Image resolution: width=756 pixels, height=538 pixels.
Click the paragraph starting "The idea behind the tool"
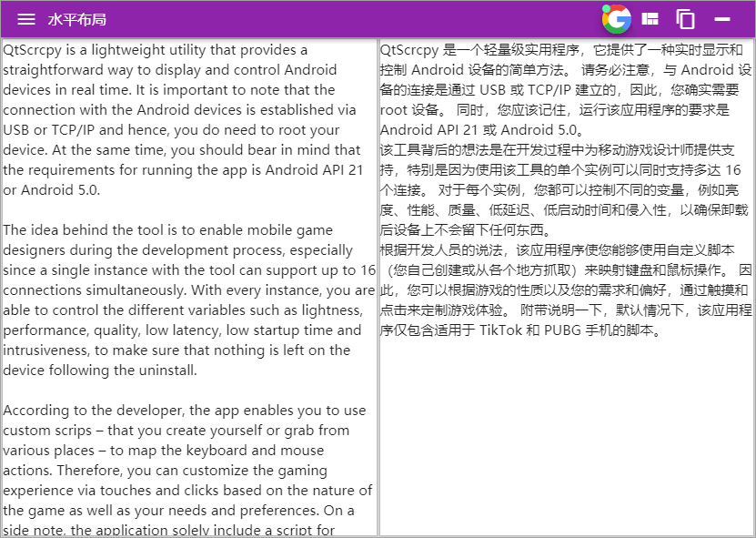click(x=189, y=300)
